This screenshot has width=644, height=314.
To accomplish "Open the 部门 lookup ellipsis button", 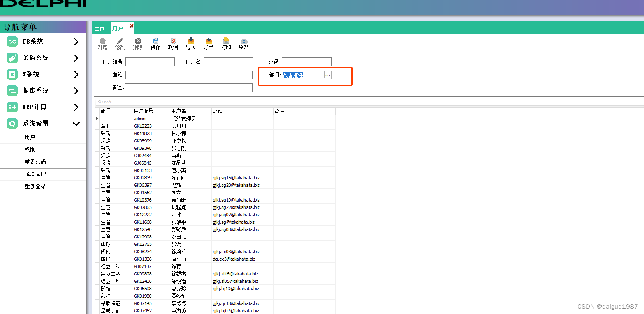I will [328, 75].
